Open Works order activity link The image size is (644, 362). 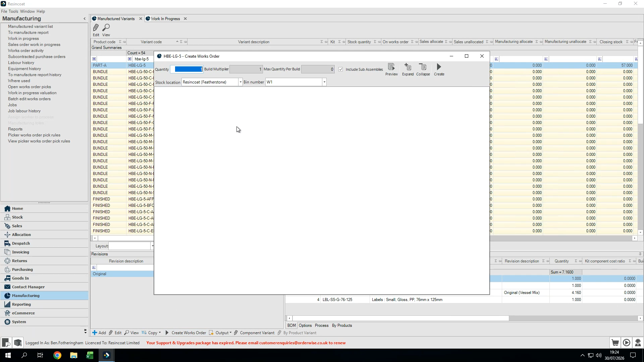[26, 51]
